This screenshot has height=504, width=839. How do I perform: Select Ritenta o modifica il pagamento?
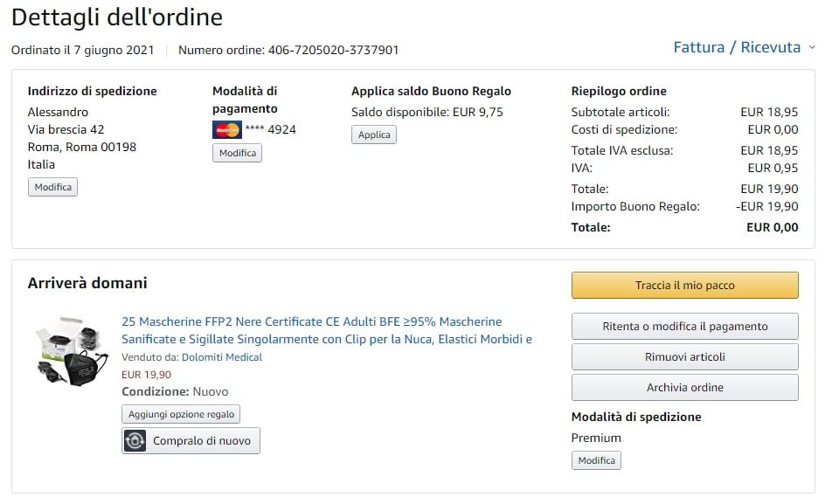click(x=684, y=327)
